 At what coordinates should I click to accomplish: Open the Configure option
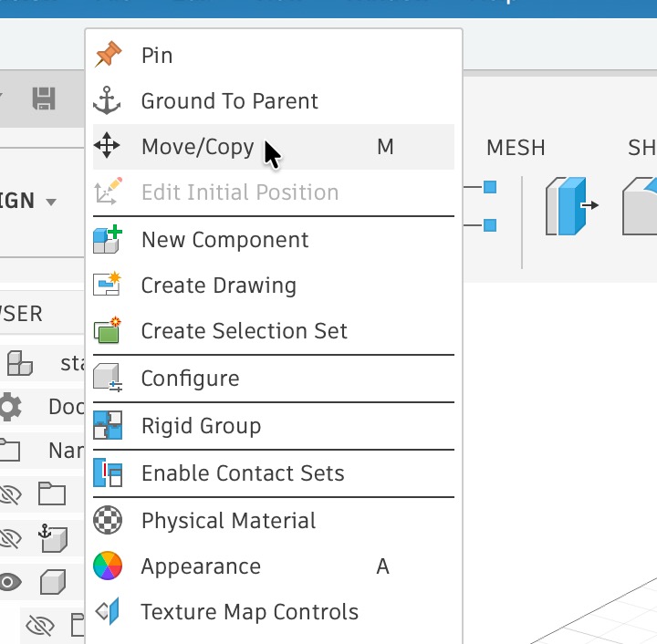pos(190,379)
